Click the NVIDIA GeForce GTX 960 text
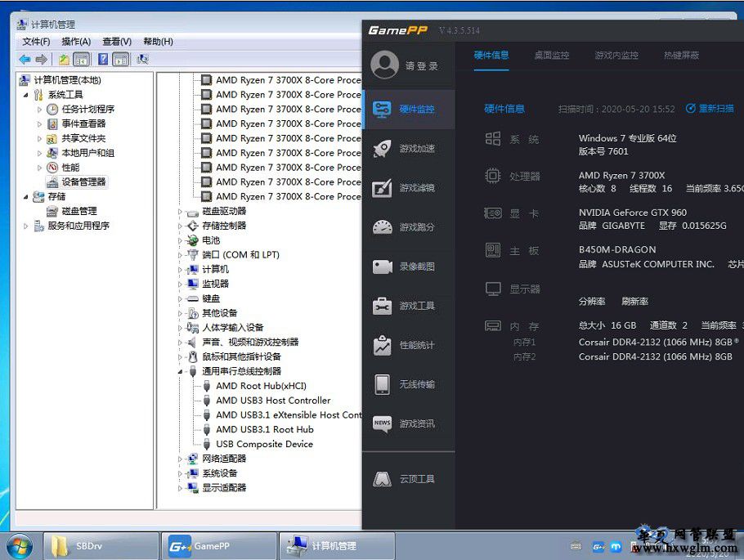Viewport: 744px width, 560px height. 633,212
